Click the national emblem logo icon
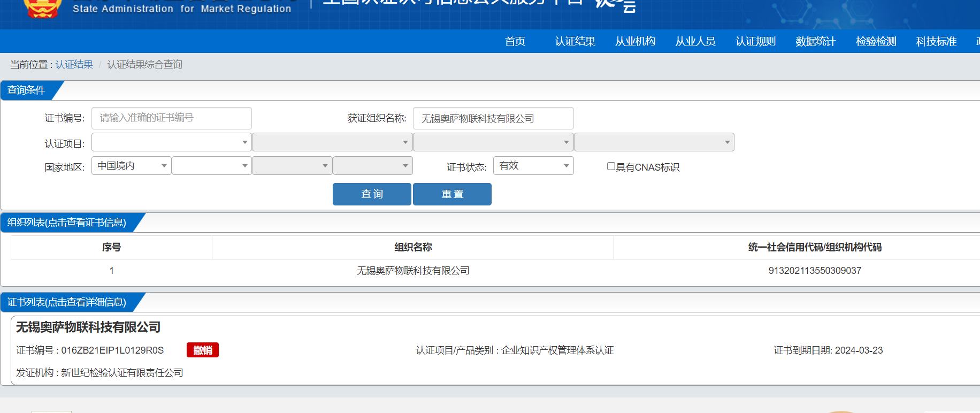 pos(42,9)
